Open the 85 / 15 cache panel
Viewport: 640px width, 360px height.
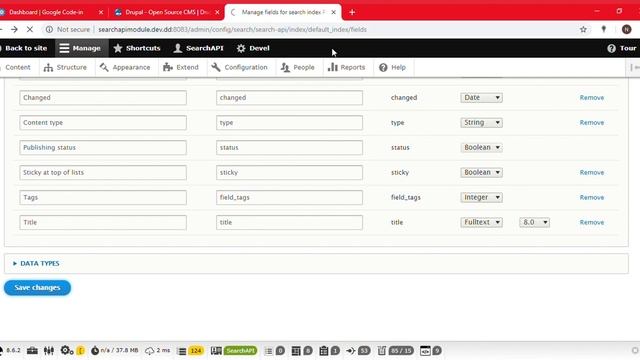pyautogui.click(x=395, y=350)
